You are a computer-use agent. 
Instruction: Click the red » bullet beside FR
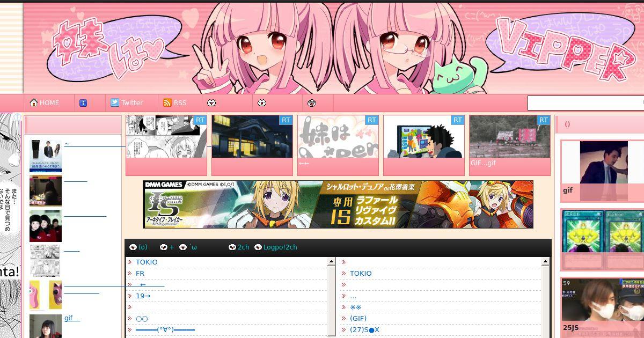point(130,274)
